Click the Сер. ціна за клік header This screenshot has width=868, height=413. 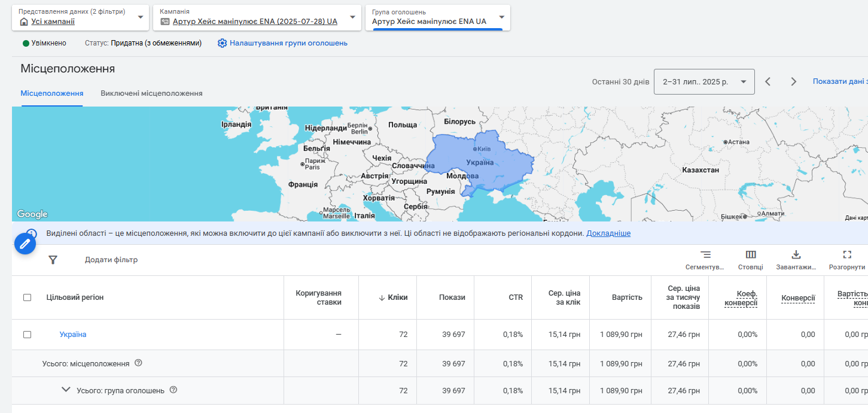point(565,297)
